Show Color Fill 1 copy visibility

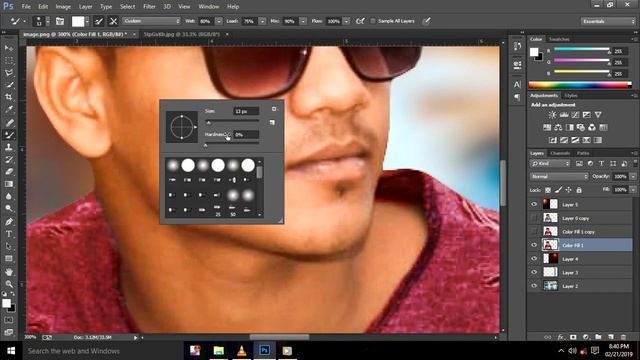[534, 231]
